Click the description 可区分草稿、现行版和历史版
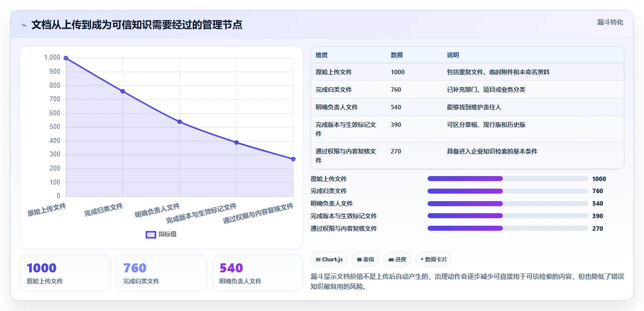The image size is (644, 311). point(486,125)
